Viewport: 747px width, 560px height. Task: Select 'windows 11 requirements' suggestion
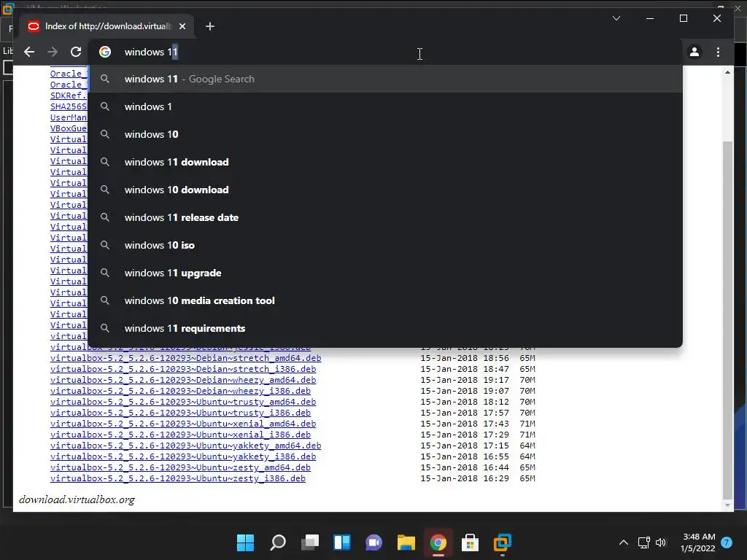(385, 328)
